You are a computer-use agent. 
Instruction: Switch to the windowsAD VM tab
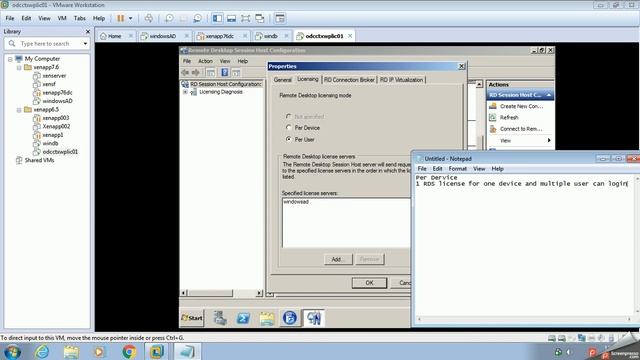[x=162, y=36]
